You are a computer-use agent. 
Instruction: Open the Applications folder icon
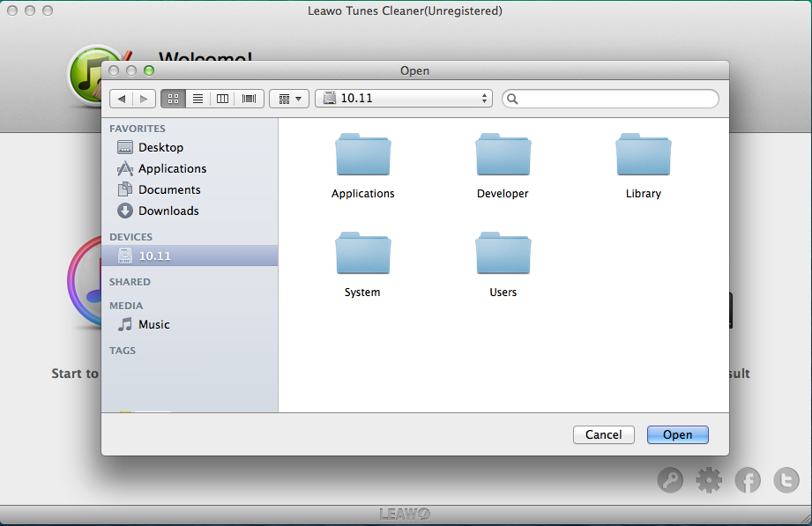[362, 156]
